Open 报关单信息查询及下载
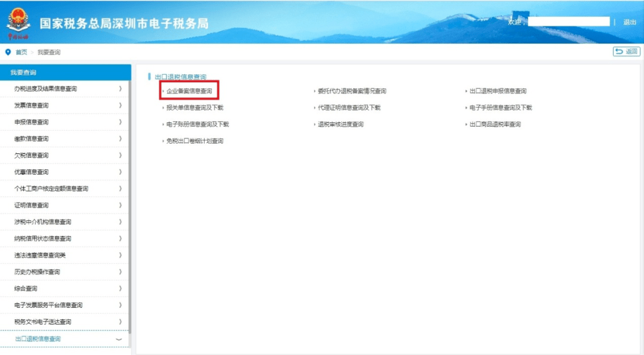Screen dimensions: 644x355 coord(194,108)
